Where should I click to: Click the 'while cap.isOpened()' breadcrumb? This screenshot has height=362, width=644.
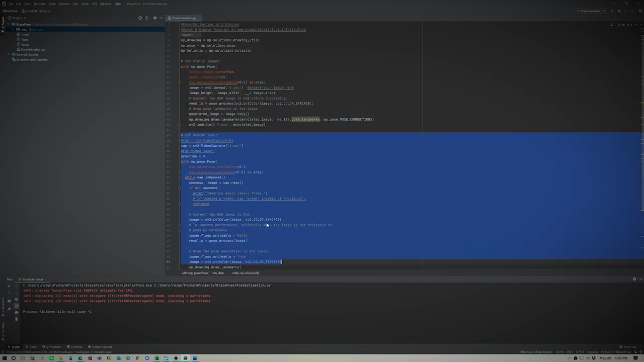pos(246,273)
